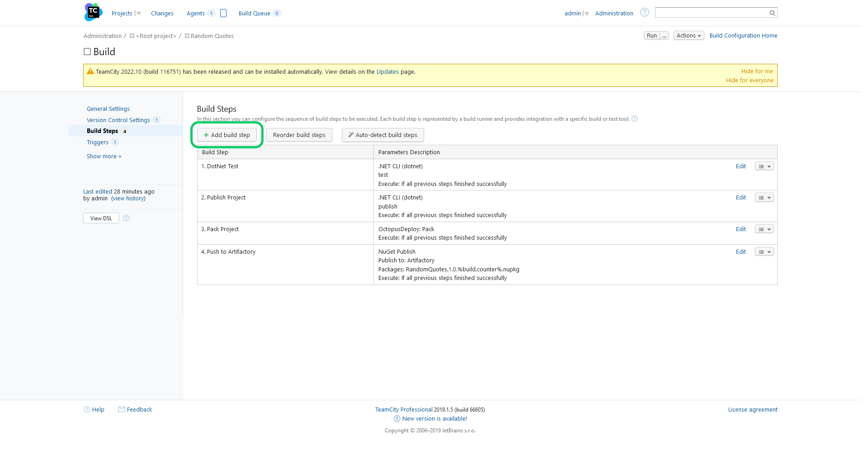Click the search magnifier icon

point(772,13)
